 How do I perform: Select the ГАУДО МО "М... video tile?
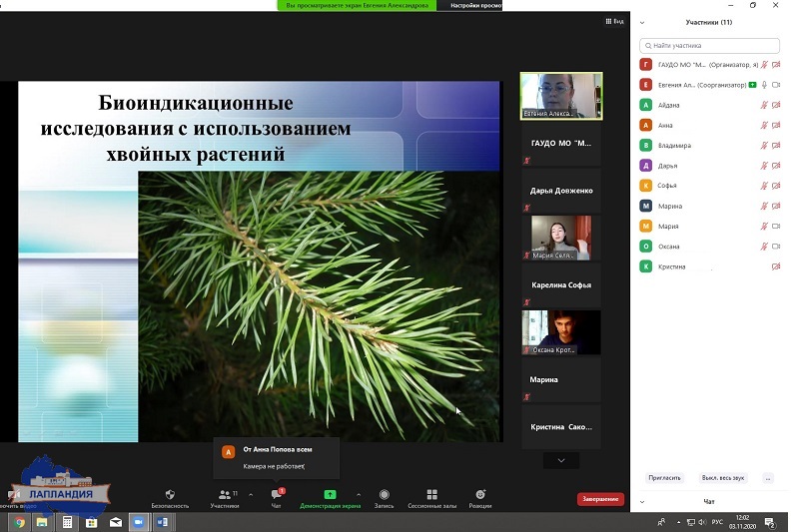[561, 143]
